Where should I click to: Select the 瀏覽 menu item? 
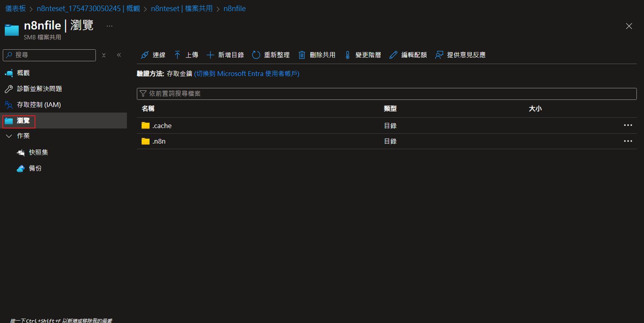click(x=64, y=121)
